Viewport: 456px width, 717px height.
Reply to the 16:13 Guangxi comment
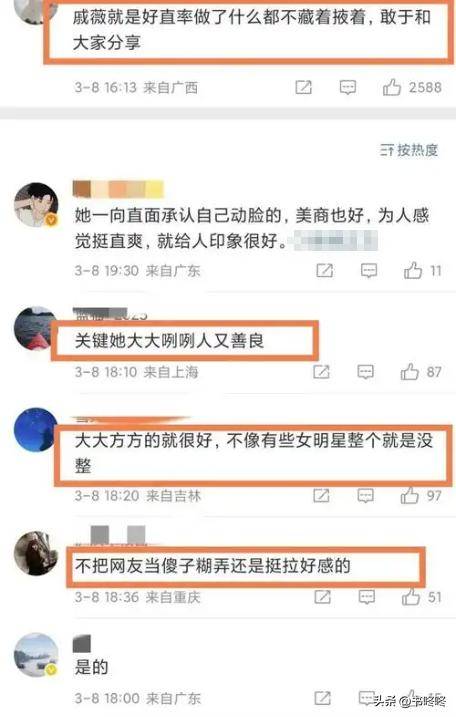[348, 87]
